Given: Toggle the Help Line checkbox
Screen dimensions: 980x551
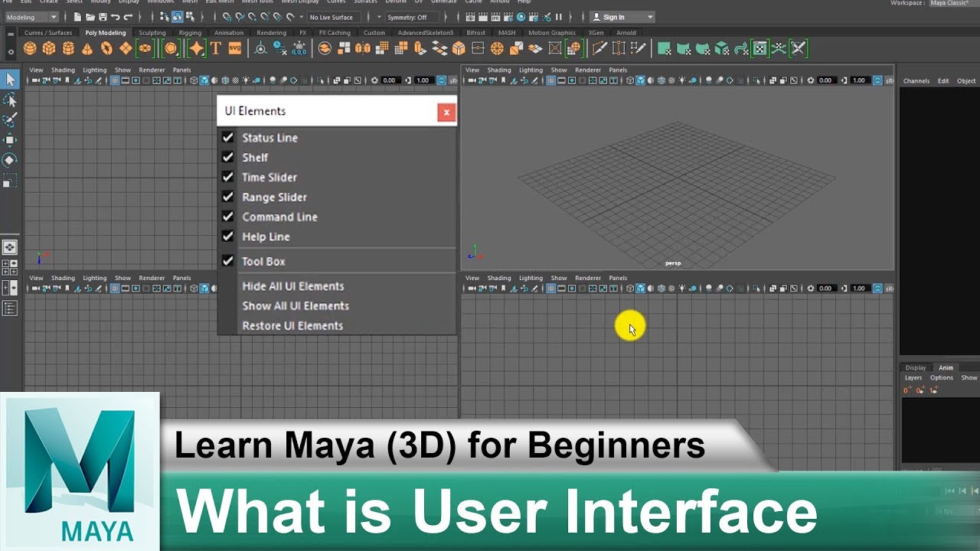Looking at the screenshot, I should tap(227, 236).
